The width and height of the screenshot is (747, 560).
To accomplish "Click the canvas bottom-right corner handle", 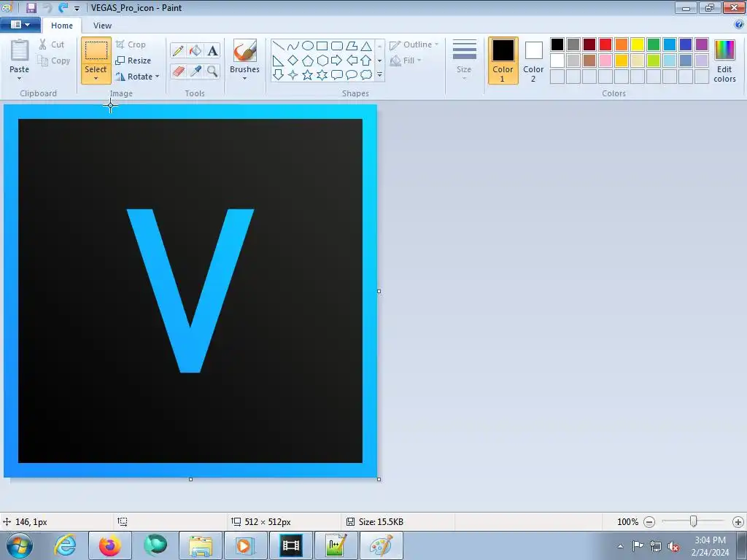I will coord(379,480).
